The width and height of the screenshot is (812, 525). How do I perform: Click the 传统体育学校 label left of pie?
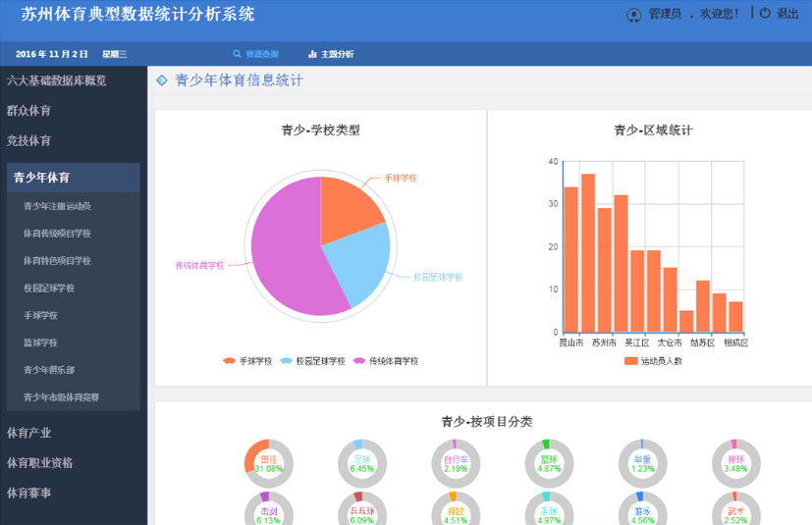coord(200,266)
